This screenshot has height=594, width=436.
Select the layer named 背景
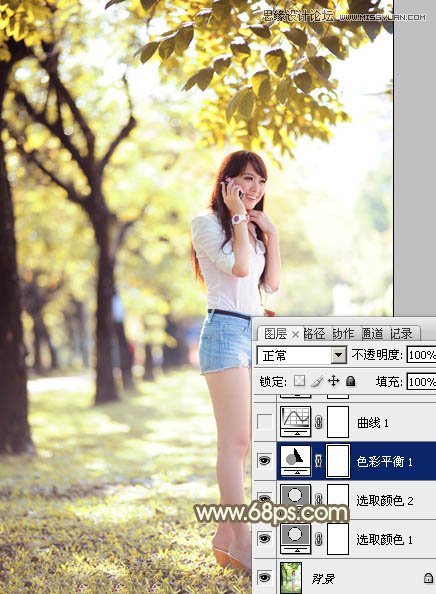tap(323, 579)
